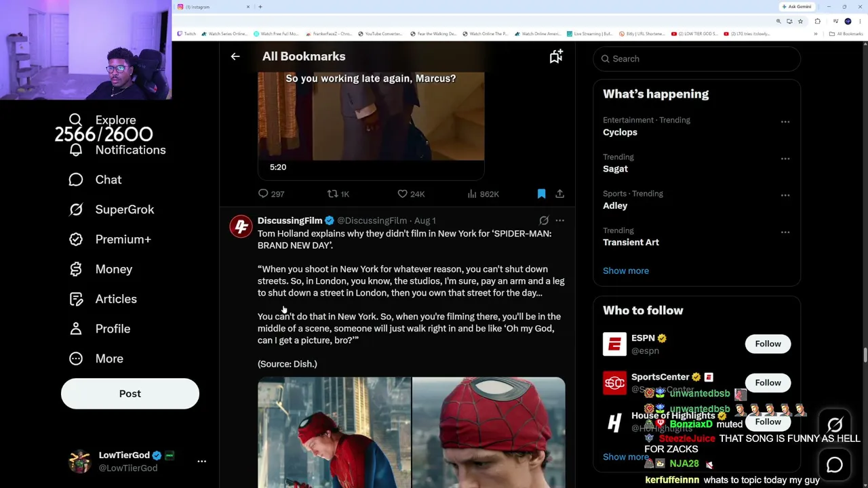The image size is (868, 488).
Task: Like the post with 24K likes
Action: 411,194
